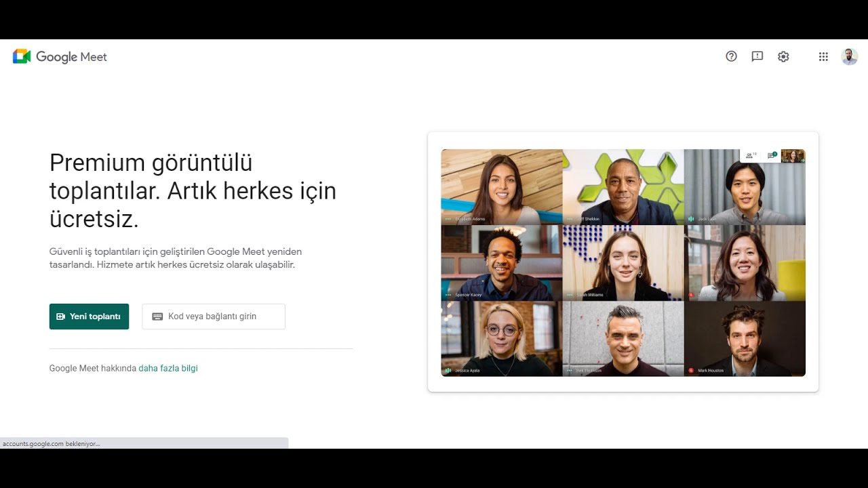Click the participants count icon in preview
The image size is (868, 488).
point(751,155)
